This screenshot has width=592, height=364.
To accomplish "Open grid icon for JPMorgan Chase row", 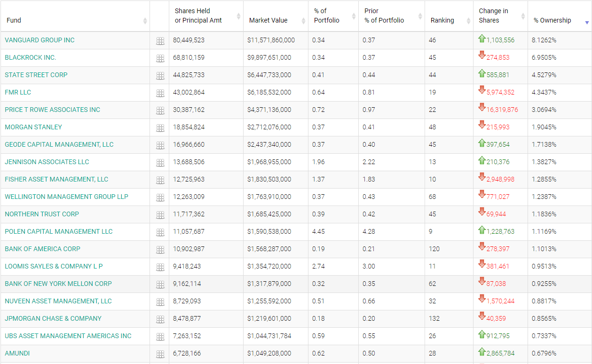I will [160, 319].
